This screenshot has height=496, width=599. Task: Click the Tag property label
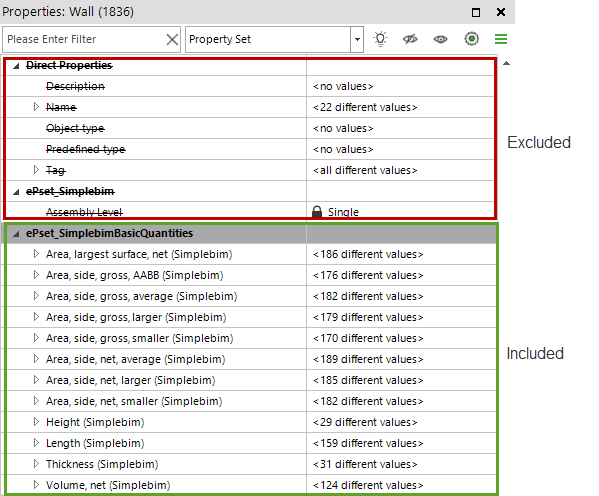click(x=56, y=170)
